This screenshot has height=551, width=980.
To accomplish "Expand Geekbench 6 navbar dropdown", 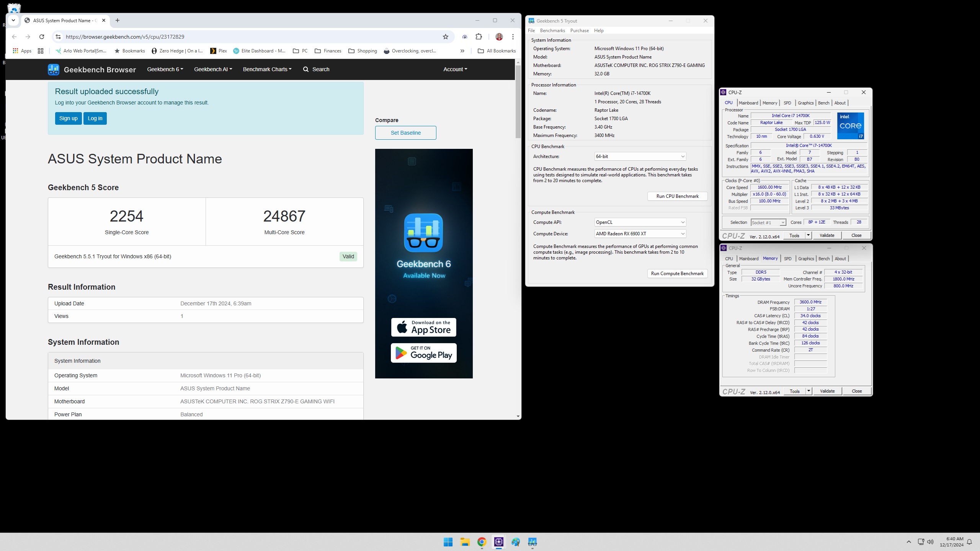I will click(165, 69).
